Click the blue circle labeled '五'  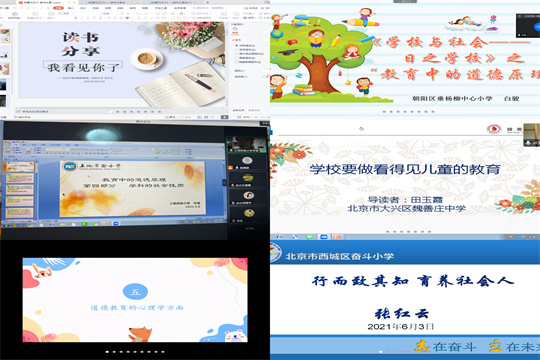[135, 292]
